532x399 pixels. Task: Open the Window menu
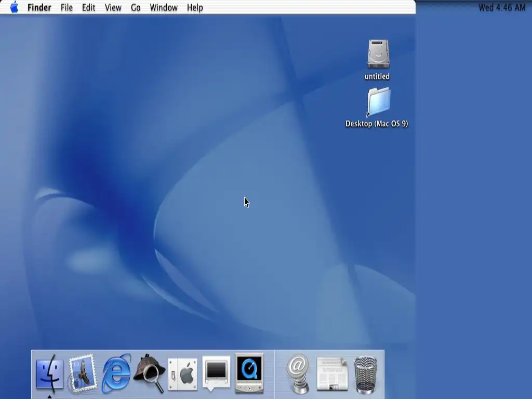164,7
